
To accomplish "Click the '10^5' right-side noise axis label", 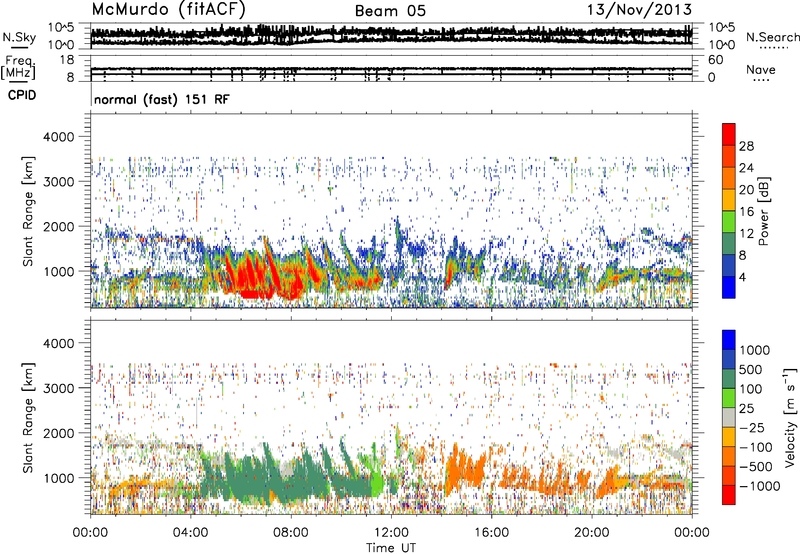I will 722,28.
